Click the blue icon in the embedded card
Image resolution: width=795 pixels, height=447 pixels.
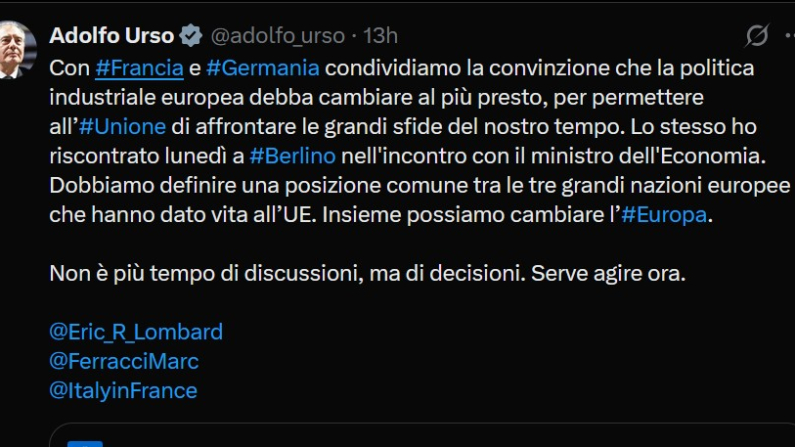point(90,442)
